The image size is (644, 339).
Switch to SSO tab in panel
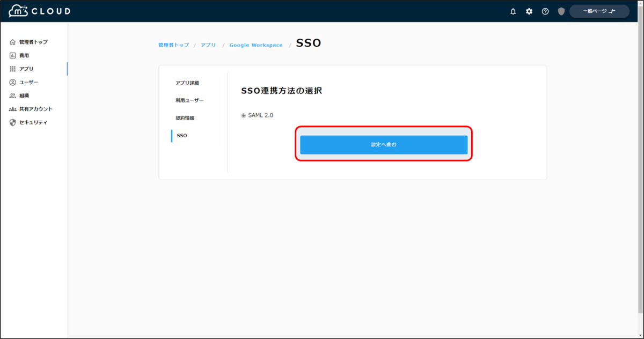pos(182,136)
